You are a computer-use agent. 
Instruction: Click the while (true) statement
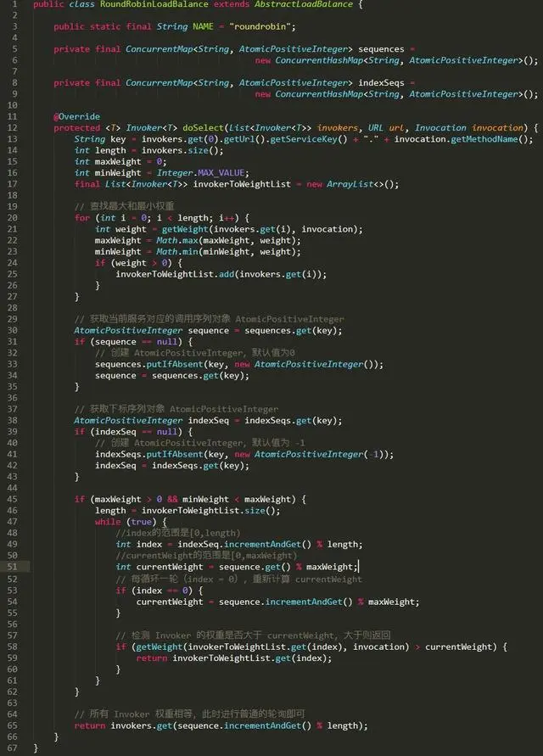(126, 522)
